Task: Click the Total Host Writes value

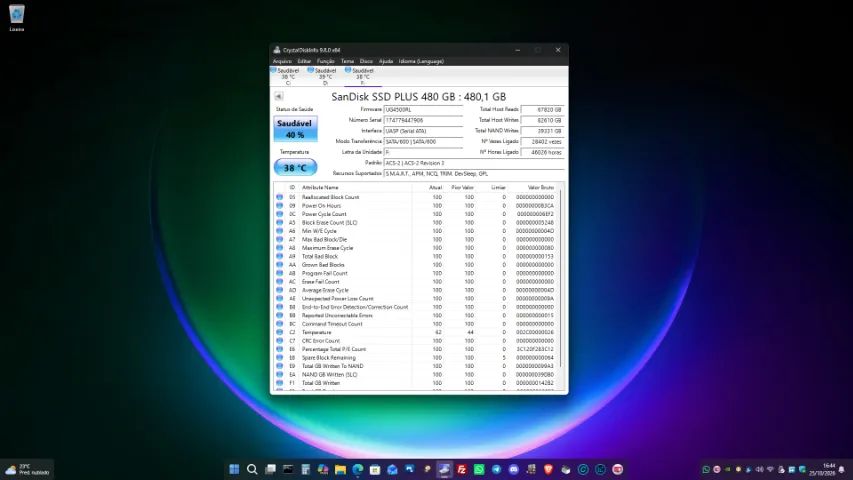Action: [542, 120]
